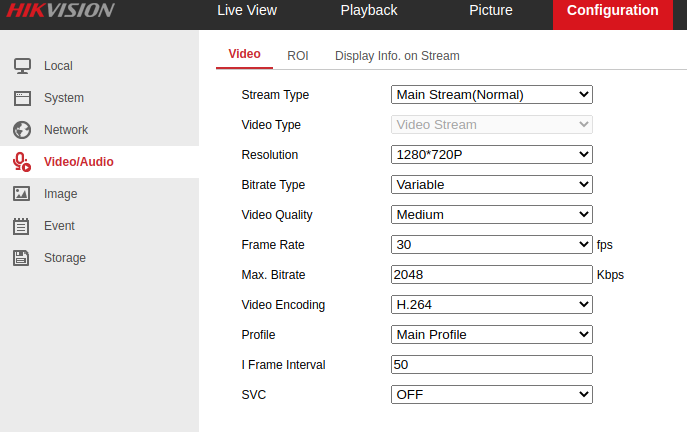
Task: Open the Frame Rate dropdown
Action: [492, 244]
